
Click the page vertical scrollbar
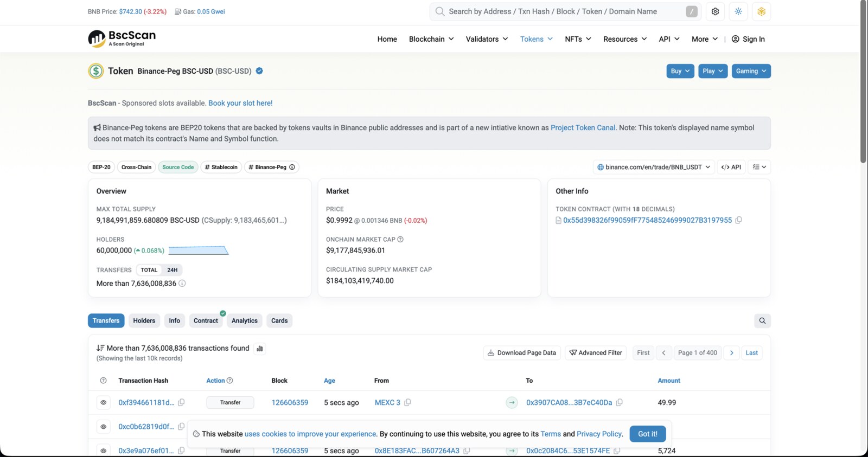point(863,81)
